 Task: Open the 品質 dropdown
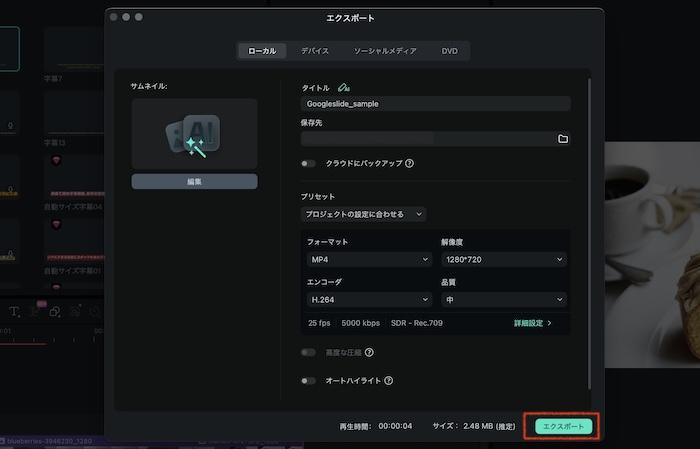pos(504,299)
